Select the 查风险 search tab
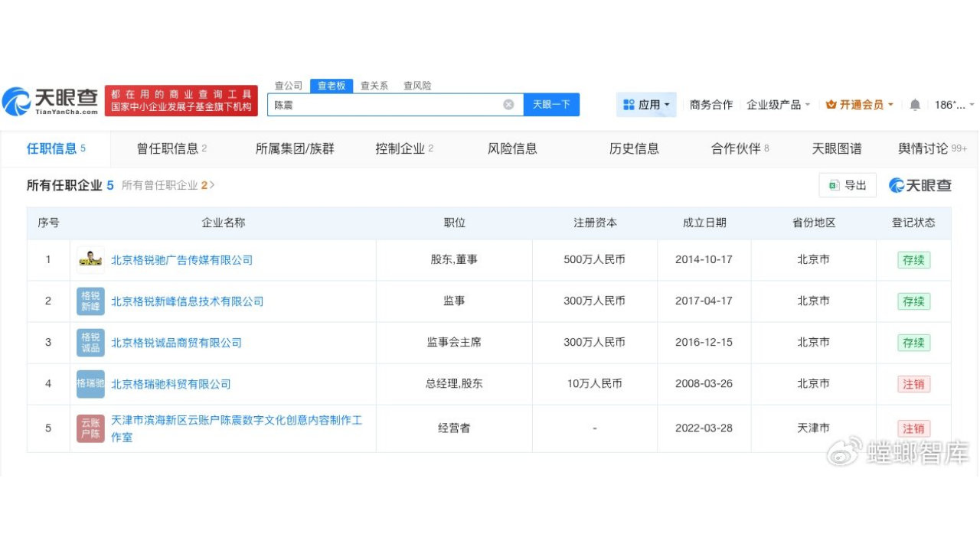Screen dimensions: 980x550 tap(417, 86)
